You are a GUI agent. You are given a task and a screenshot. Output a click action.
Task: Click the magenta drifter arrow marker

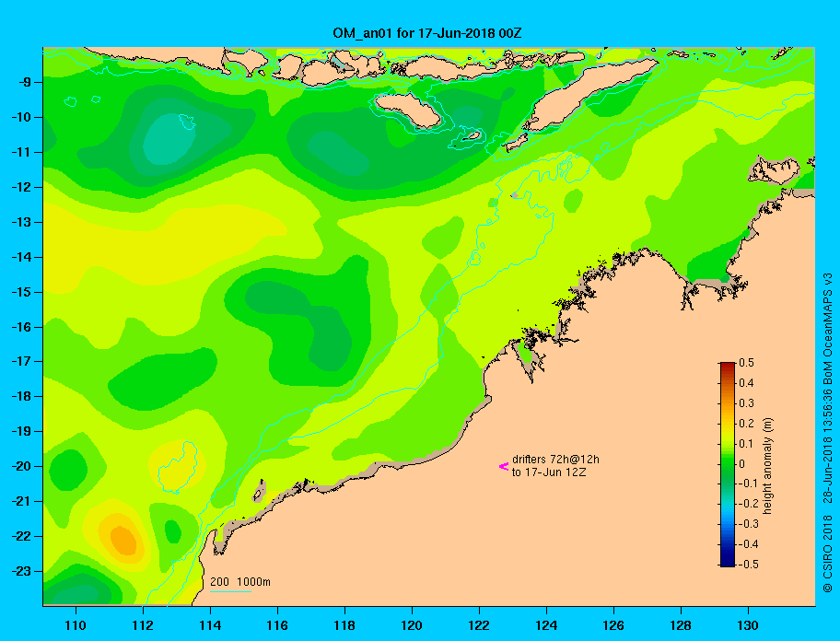click(504, 466)
